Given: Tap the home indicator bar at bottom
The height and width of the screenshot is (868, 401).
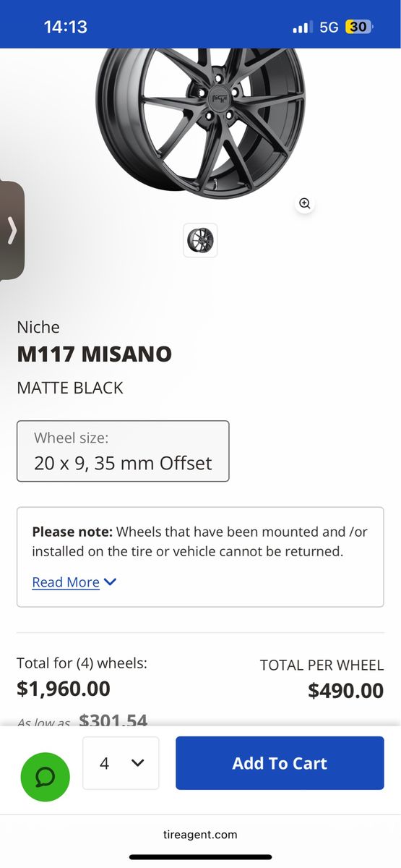Looking at the screenshot, I should coord(200,857).
